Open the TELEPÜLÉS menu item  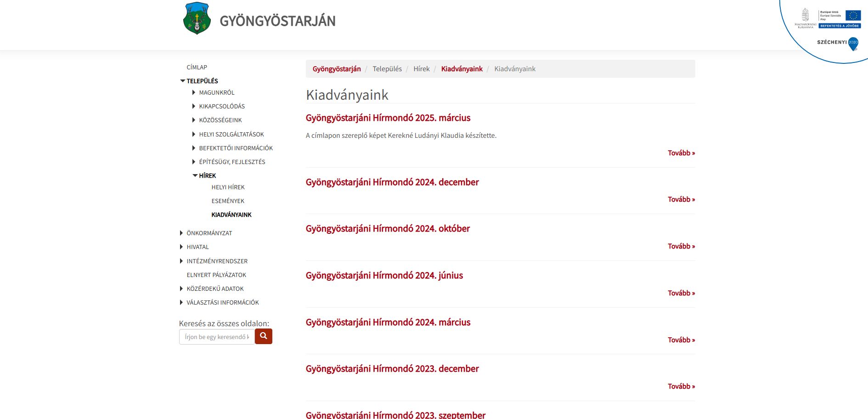(202, 81)
